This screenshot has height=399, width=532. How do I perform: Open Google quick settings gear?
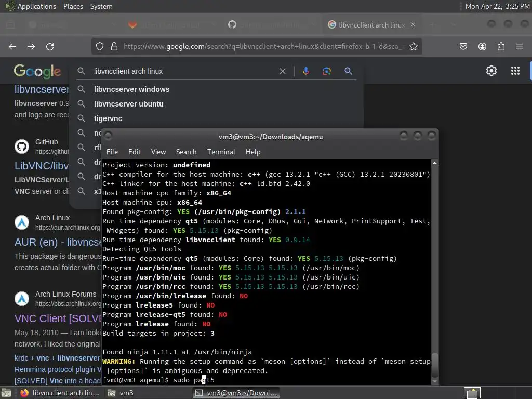[491, 71]
